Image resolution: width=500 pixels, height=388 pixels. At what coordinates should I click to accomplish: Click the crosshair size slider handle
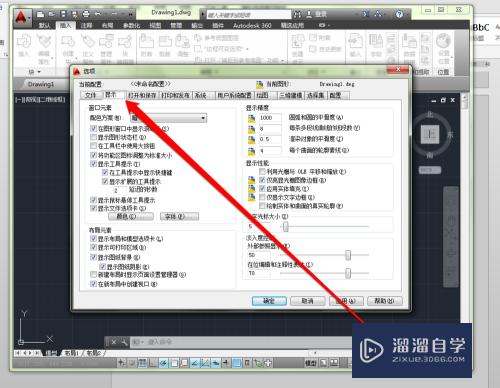point(286,227)
